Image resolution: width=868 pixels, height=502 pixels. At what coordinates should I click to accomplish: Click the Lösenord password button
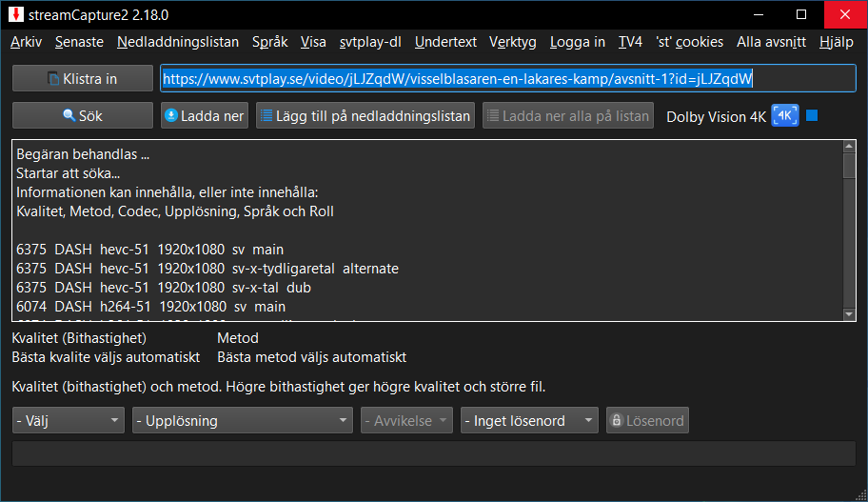pos(647,420)
